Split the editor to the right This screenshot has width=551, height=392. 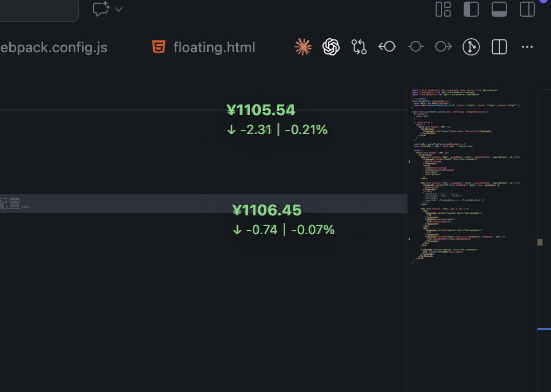499,47
